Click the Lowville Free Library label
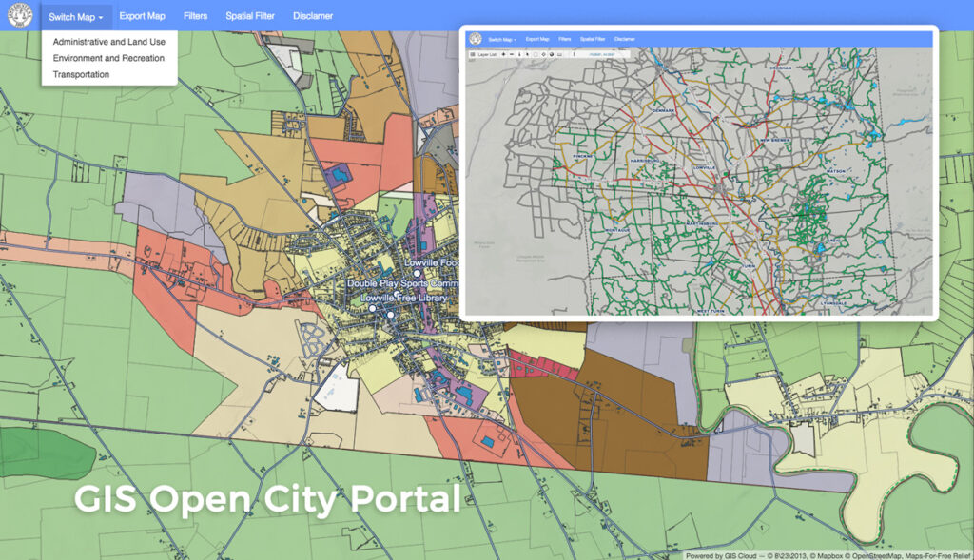Image resolution: width=974 pixels, height=560 pixels. click(x=403, y=298)
